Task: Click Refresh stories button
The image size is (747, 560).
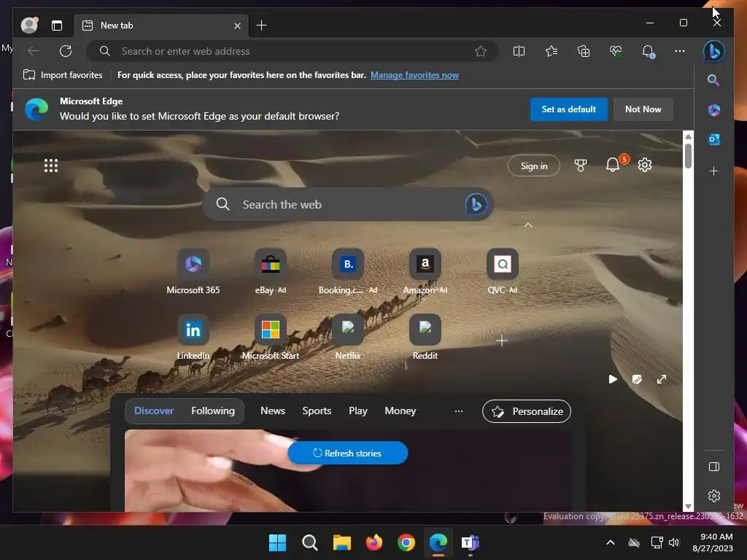Action: tap(348, 453)
